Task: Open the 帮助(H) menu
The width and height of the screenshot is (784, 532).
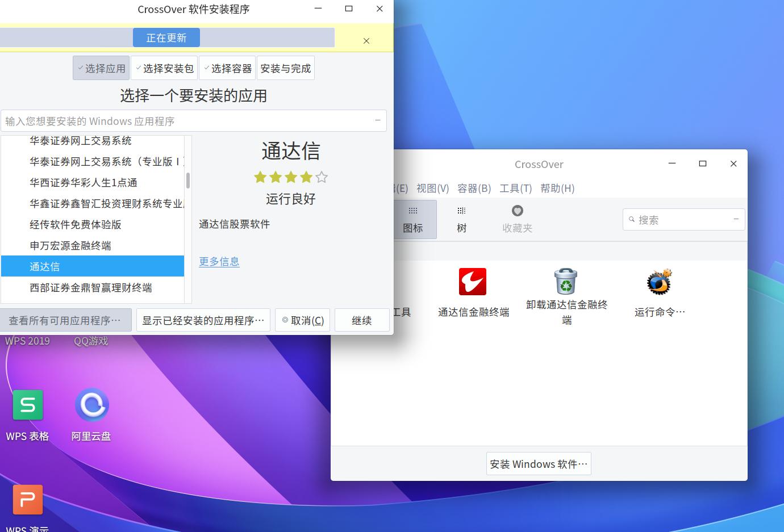Action: click(x=557, y=188)
